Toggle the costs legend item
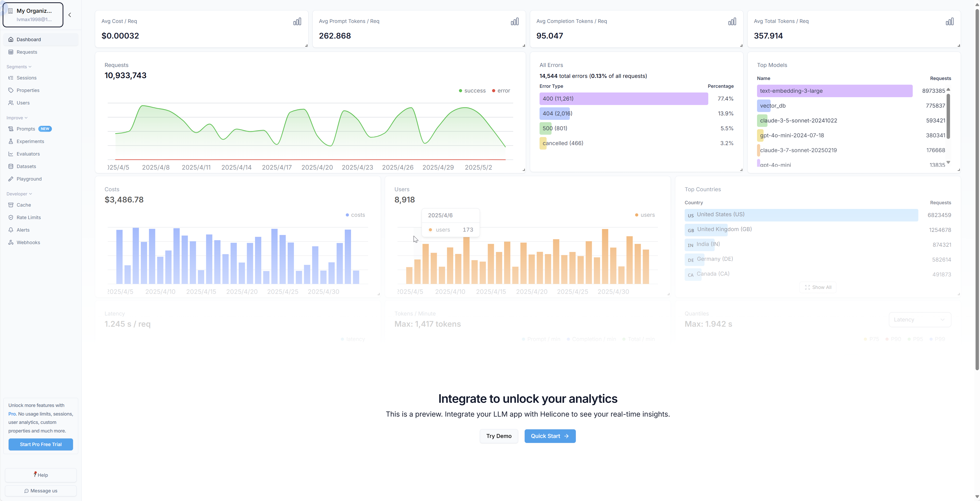This screenshot has width=980, height=501. [x=355, y=215]
